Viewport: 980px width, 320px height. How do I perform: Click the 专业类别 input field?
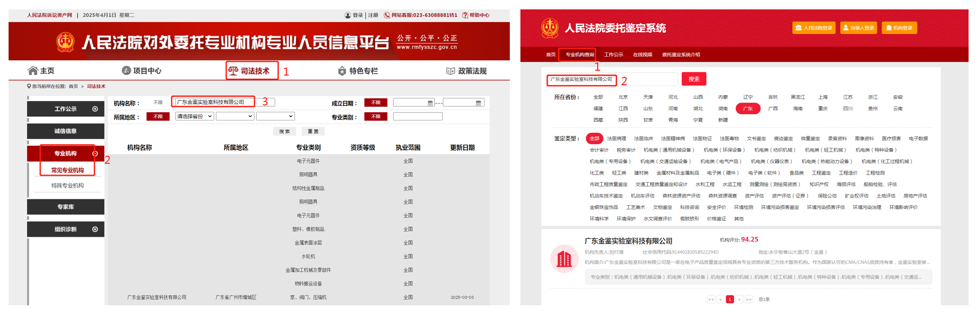(x=418, y=117)
